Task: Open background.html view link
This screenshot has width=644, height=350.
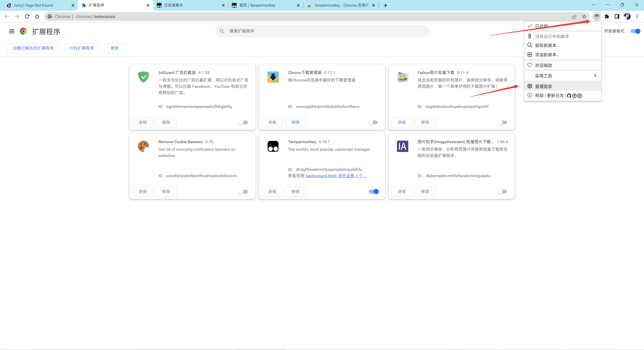Action: (335, 176)
